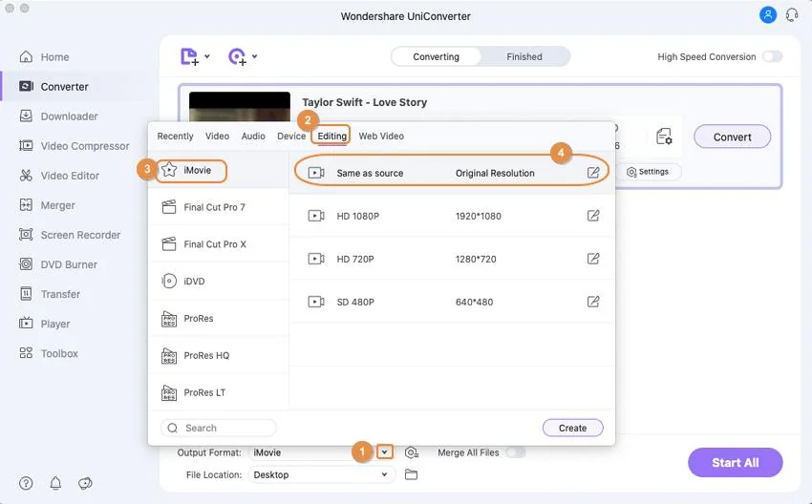Show the Converting list
This screenshot has width=812, height=504.
tap(436, 57)
